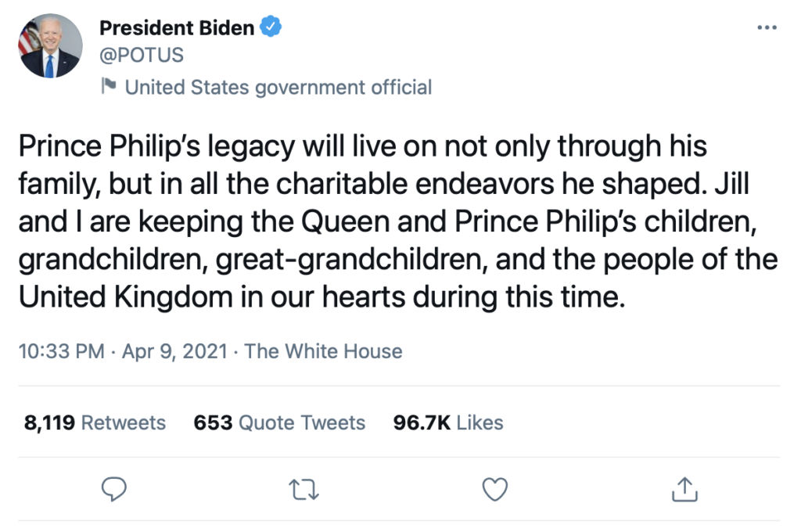Click the retweet arrows icon
Image resolution: width=801 pixels, height=532 pixels.
pos(304,489)
